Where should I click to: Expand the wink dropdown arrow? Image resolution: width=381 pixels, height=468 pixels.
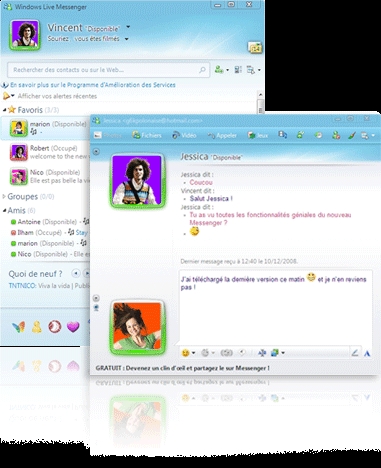(x=213, y=353)
